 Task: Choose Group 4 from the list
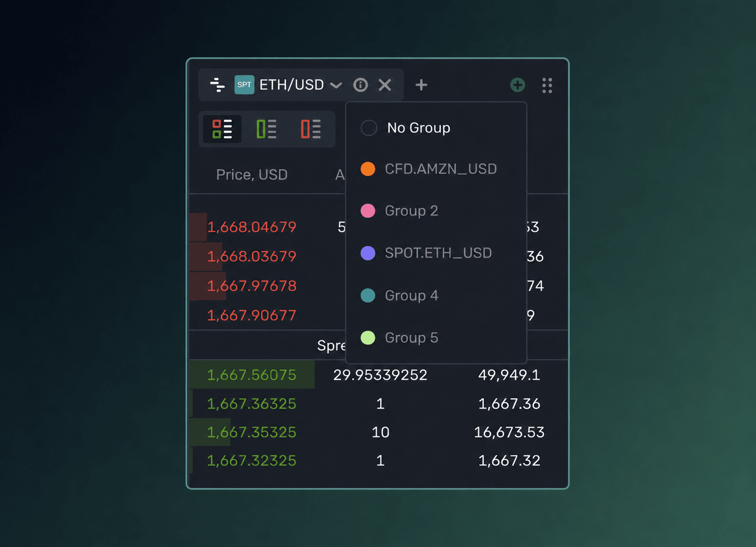pos(436,295)
